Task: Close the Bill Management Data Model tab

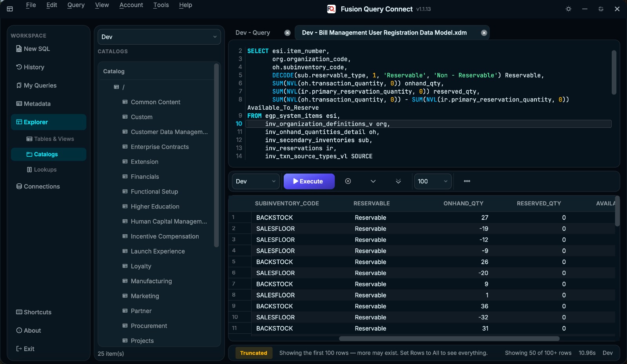Action: (484, 33)
